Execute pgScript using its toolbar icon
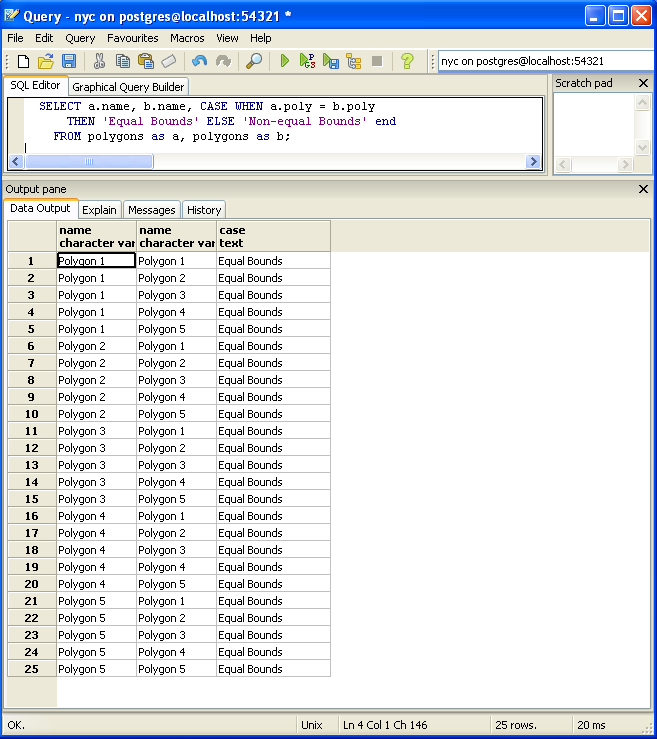This screenshot has height=739, width=657. [x=307, y=61]
